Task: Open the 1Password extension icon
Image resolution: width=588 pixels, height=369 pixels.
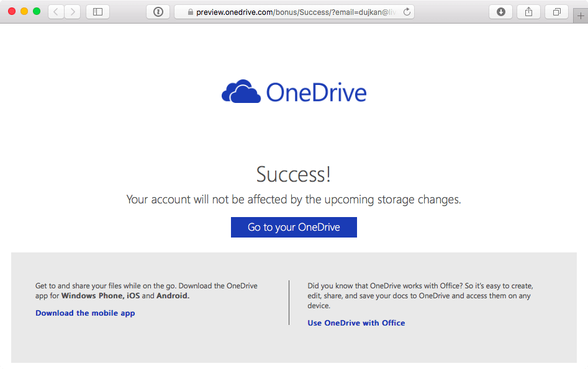Action: [x=158, y=12]
